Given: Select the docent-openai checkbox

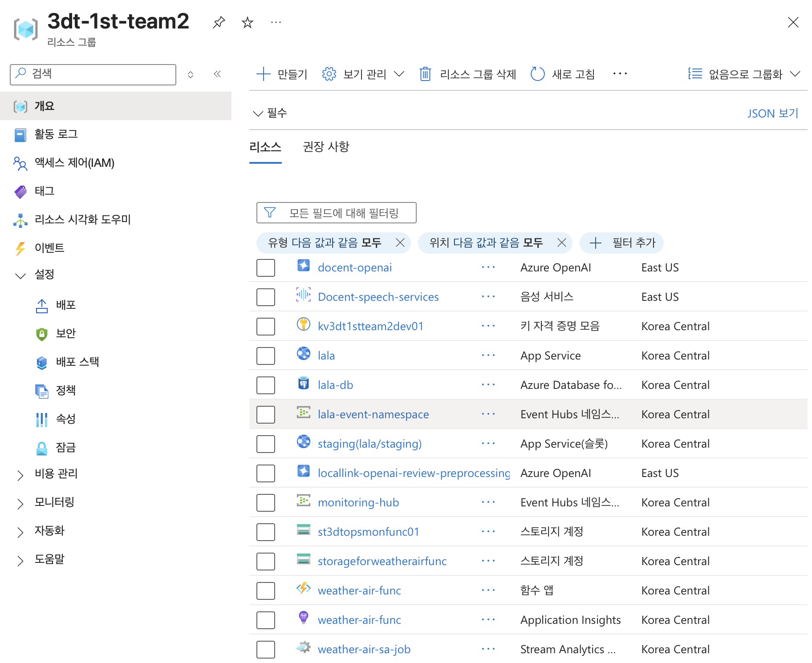Looking at the screenshot, I should coord(266,268).
